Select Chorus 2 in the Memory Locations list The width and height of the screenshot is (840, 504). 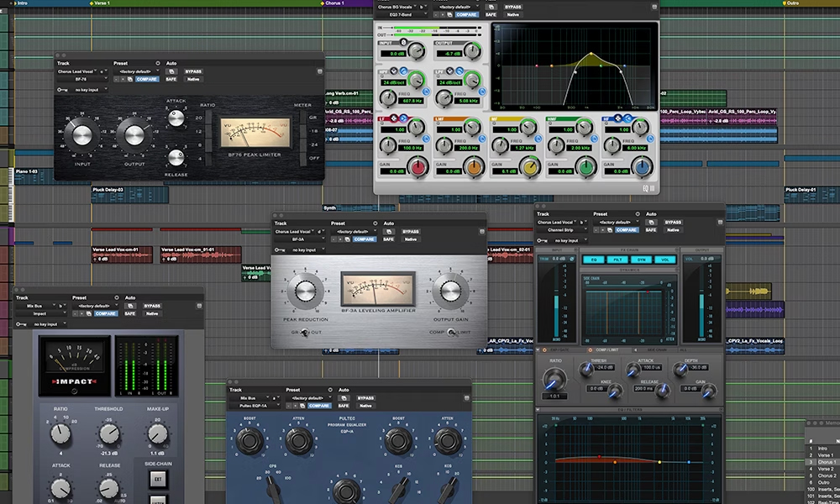coord(827,475)
